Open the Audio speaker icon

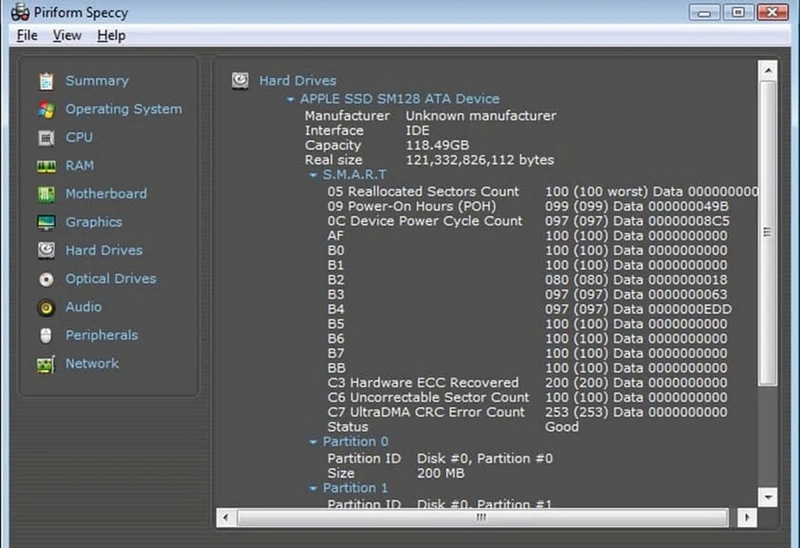pyautogui.click(x=46, y=307)
